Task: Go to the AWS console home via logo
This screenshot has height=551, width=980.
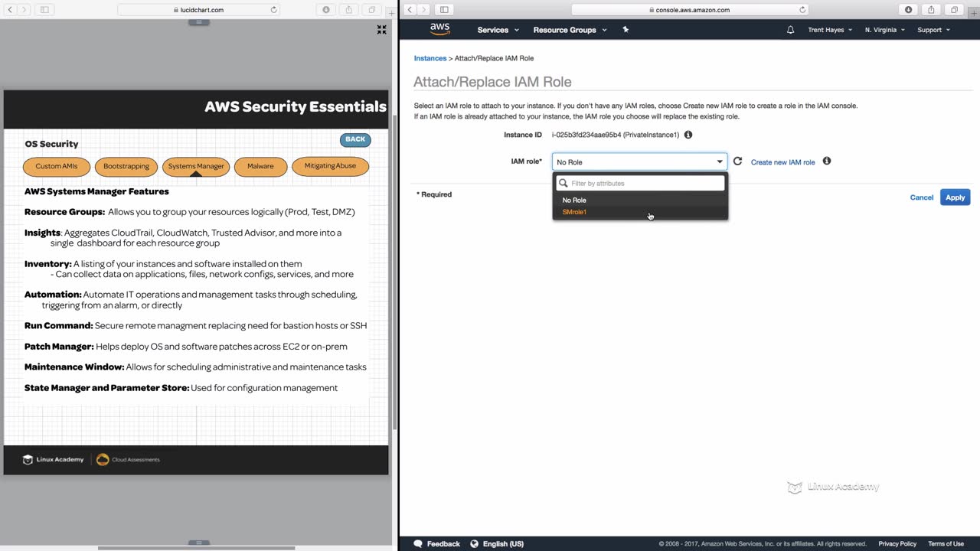Action: 439,29
